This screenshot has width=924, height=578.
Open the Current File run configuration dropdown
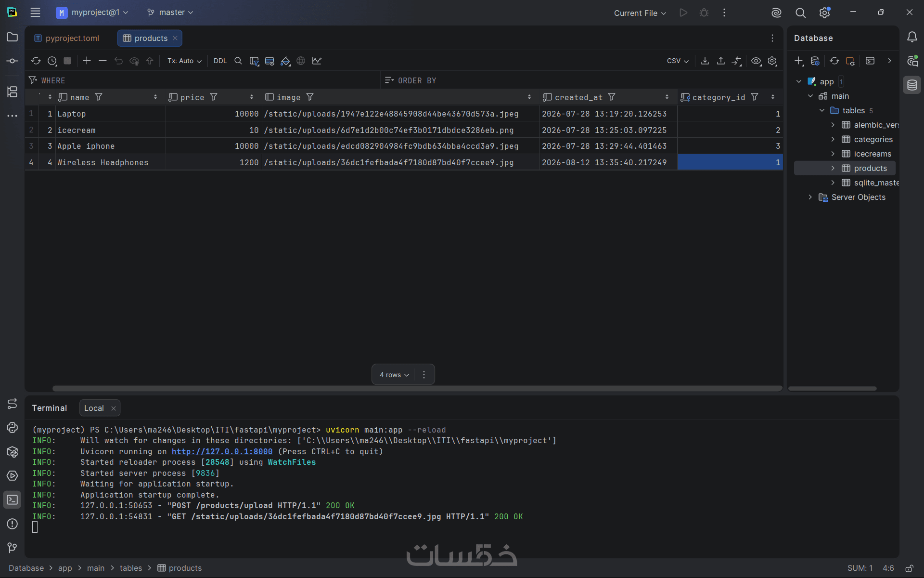point(640,13)
